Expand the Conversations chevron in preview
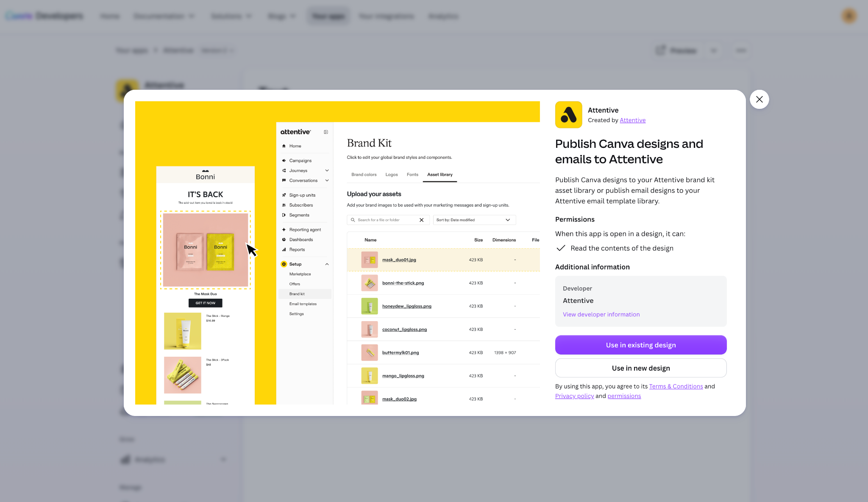Image resolution: width=868 pixels, height=502 pixels. point(327,180)
